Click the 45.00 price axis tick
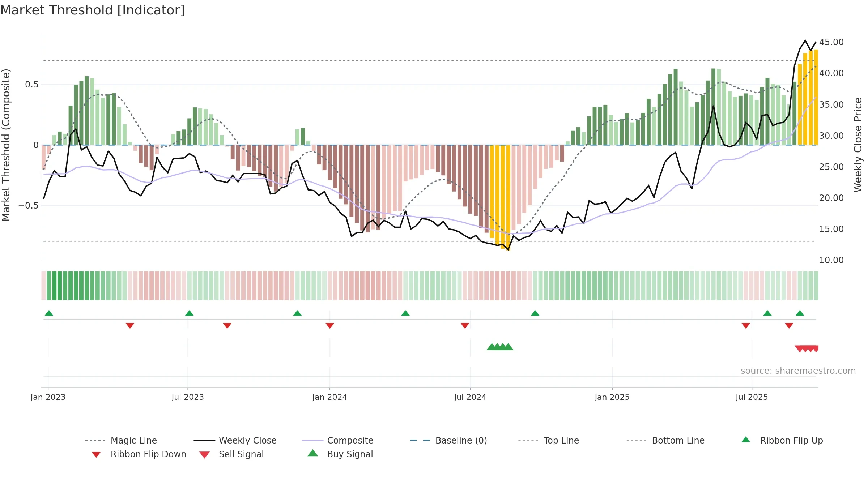Image resolution: width=868 pixels, height=488 pixels. coord(831,42)
